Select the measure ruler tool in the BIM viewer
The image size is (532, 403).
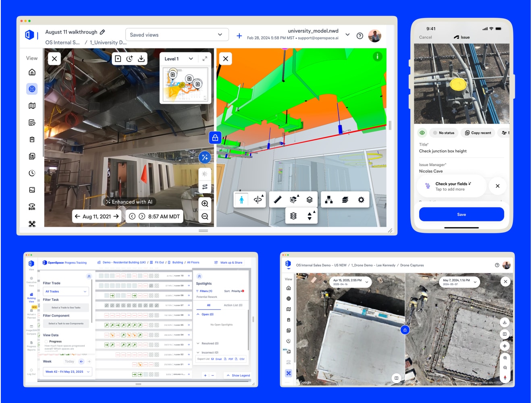click(x=278, y=199)
